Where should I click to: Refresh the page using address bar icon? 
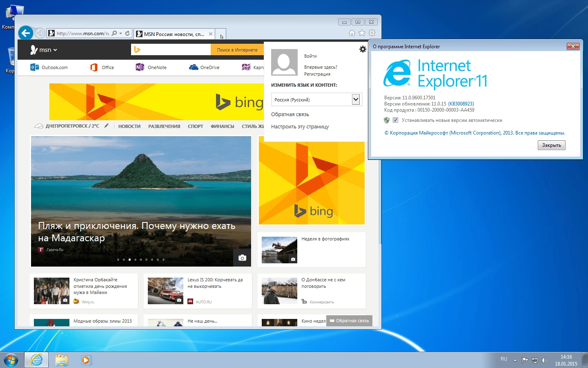[127, 33]
